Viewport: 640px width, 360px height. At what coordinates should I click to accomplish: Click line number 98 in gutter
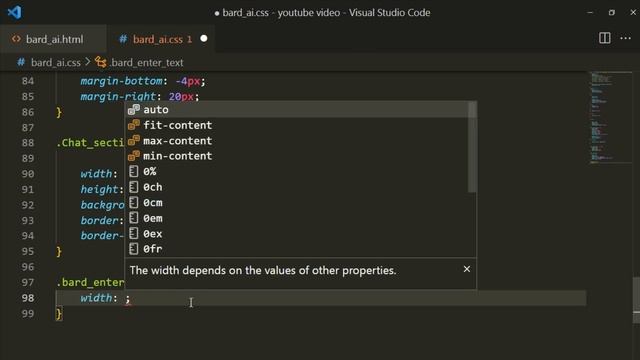pos(28,298)
